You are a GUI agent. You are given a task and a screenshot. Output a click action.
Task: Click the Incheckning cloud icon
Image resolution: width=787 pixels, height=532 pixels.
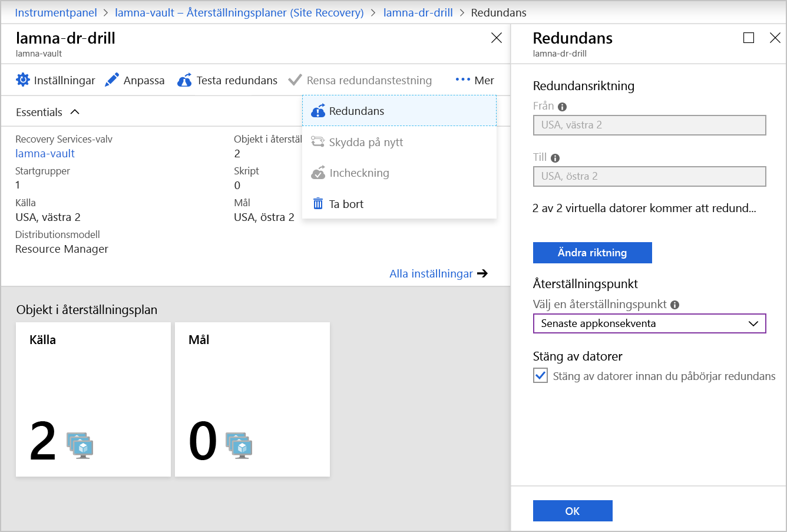(318, 173)
